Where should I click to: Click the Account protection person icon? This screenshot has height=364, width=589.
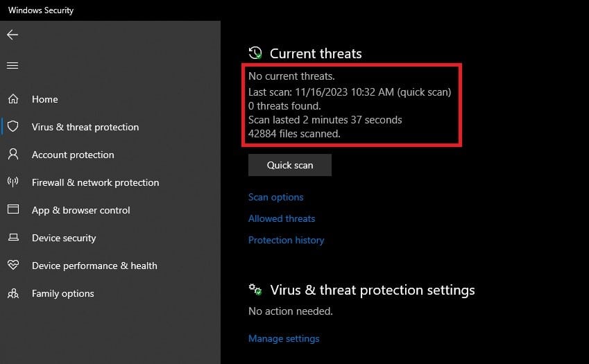point(13,154)
